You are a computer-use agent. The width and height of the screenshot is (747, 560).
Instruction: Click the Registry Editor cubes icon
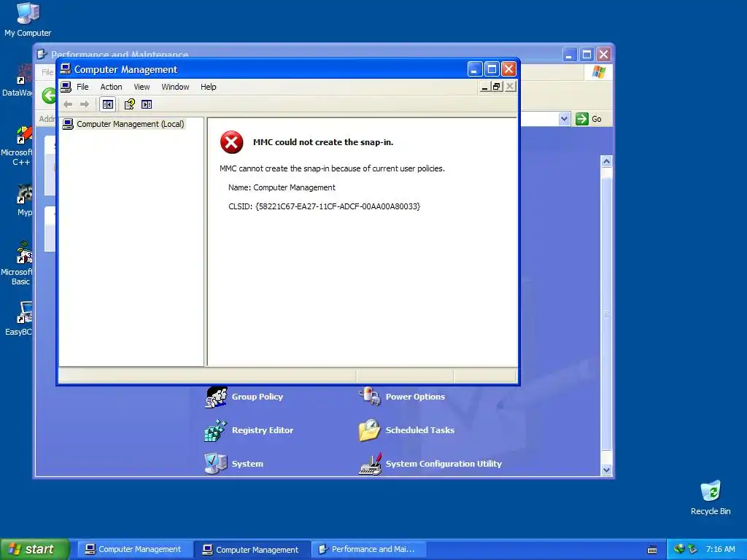[216, 430]
